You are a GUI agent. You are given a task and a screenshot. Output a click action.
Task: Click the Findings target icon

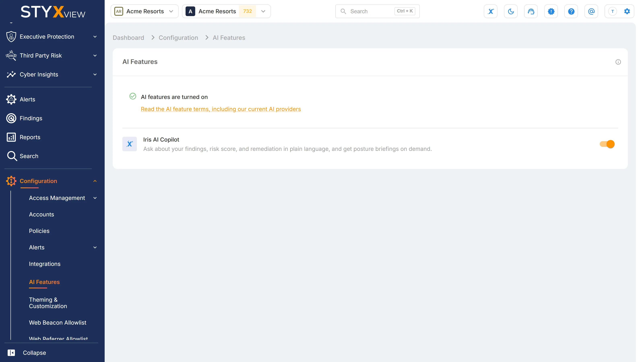(11, 118)
